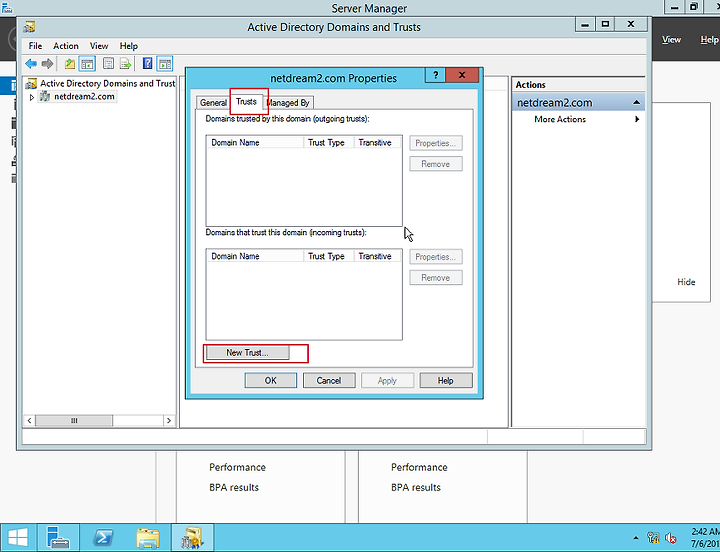Click the netdream2.com domain icon in tree

pyautogui.click(x=45, y=96)
